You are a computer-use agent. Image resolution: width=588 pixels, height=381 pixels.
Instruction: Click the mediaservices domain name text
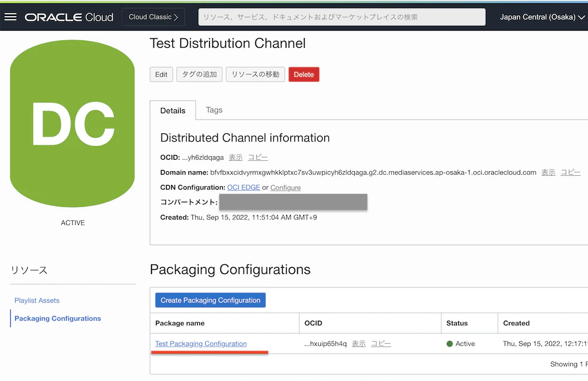click(x=373, y=172)
